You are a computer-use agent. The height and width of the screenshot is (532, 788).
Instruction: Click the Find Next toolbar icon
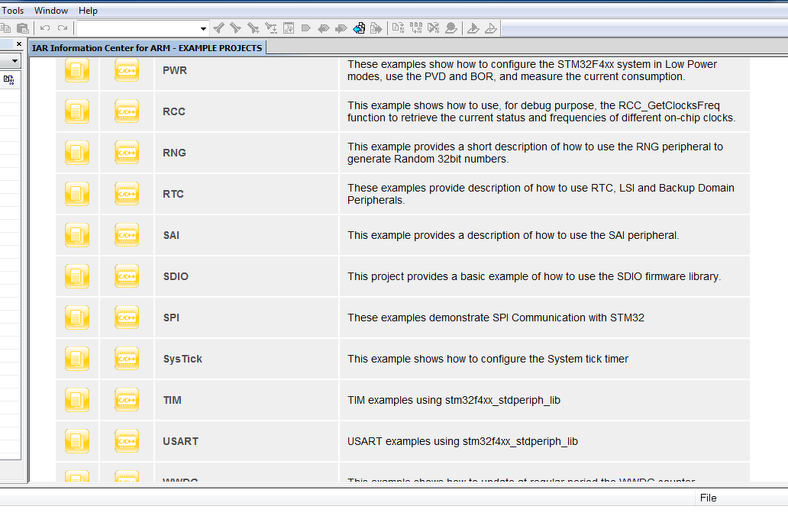pyautogui.click(x=235, y=28)
